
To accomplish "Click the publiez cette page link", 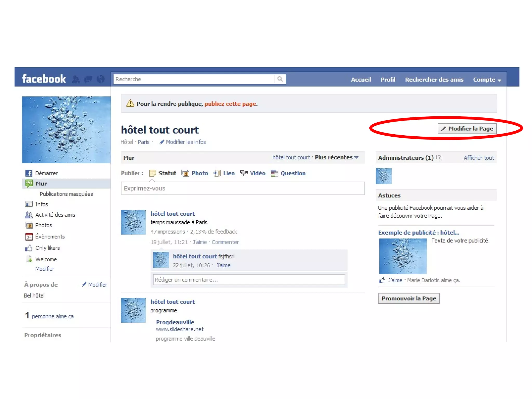I will click(230, 104).
